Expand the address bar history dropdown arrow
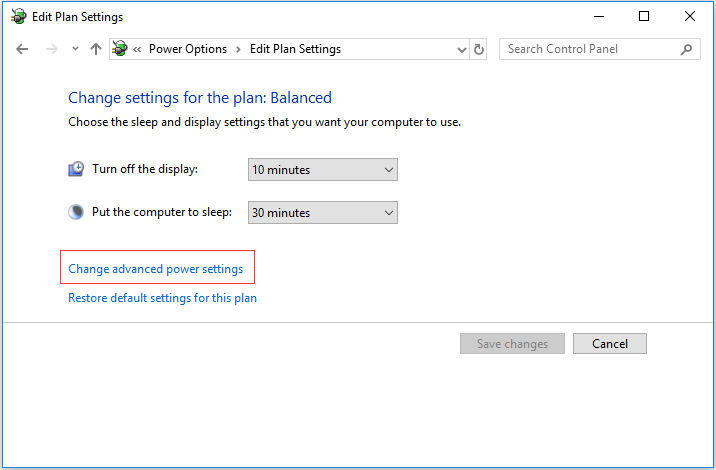716x470 pixels. coord(462,49)
